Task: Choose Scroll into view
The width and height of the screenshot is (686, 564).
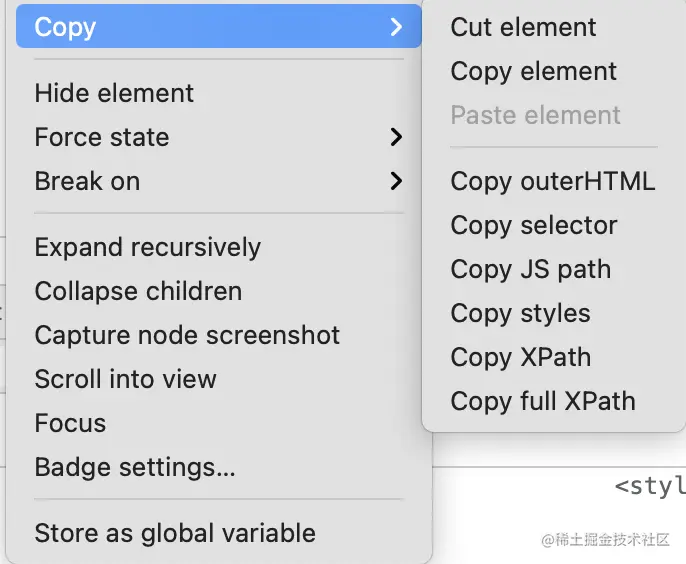Action: click(125, 379)
